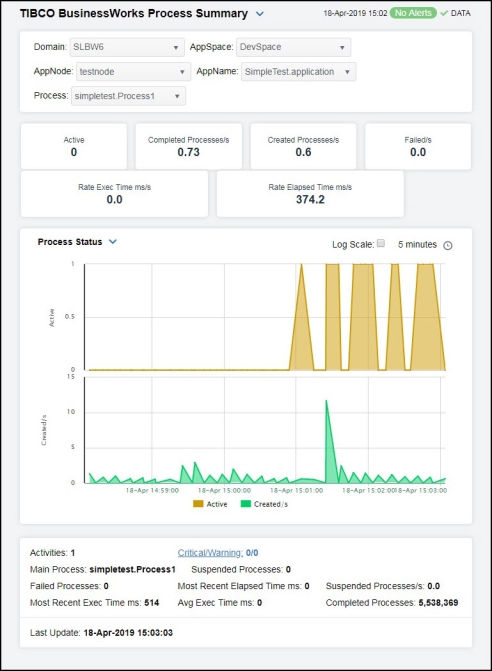
Task: Click the DATA checkmark status icon
Action: pos(444,13)
